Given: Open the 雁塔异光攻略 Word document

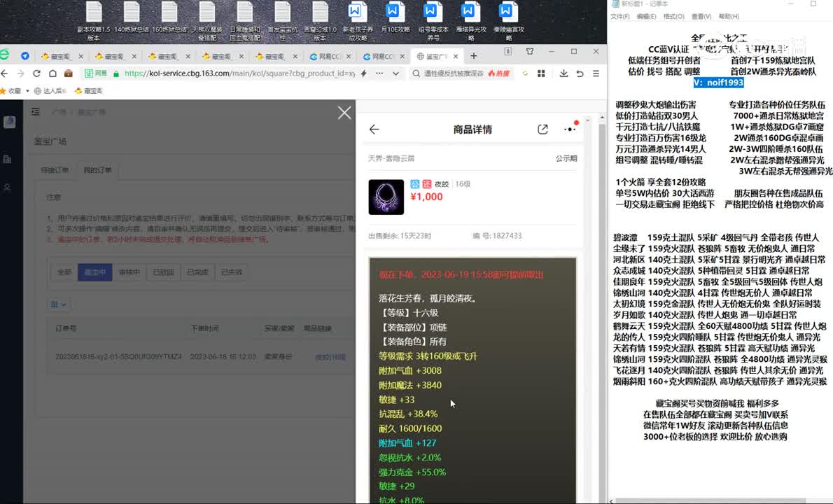Looking at the screenshot, I should point(470,21).
